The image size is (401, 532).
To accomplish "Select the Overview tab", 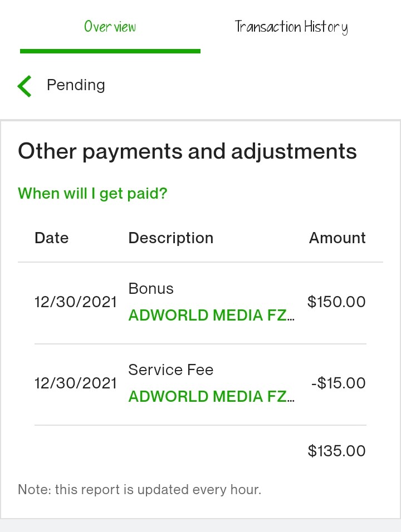I will point(110,27).
